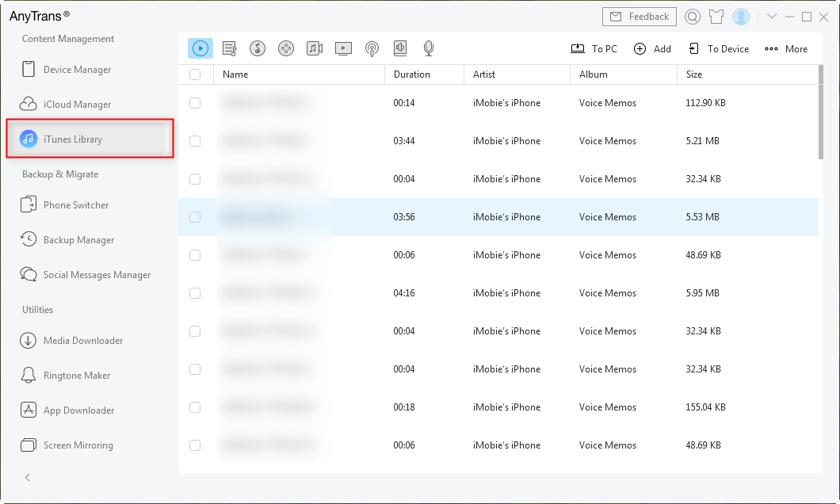Click the 112.90 KB size cell

click(705, 103)
